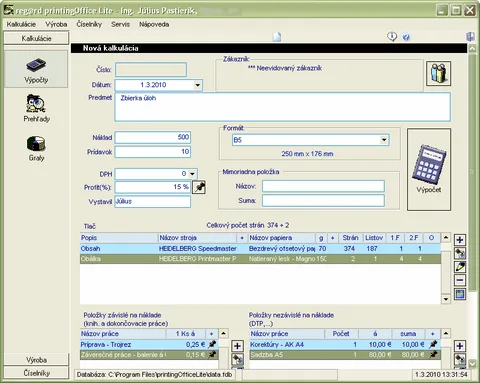480x383 pixels.
Task: Click pin icon in Sadzba A5 row
Action: coord(433,355)
